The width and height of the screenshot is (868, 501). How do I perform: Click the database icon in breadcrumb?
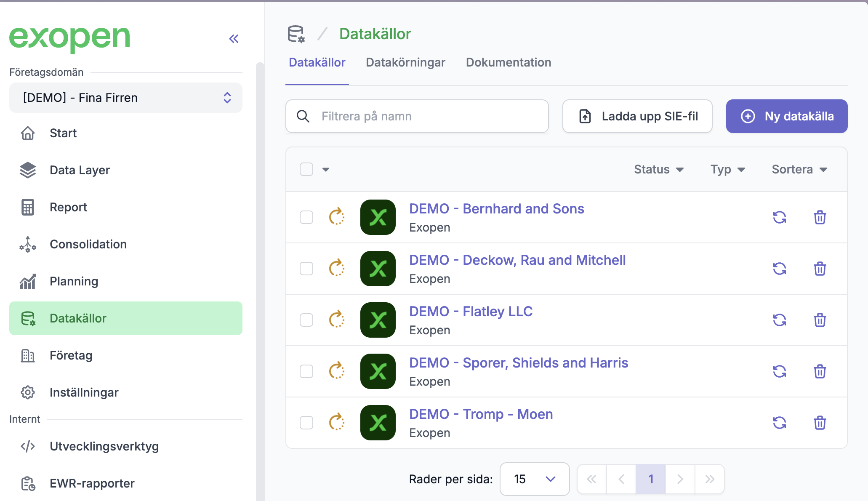296,34
